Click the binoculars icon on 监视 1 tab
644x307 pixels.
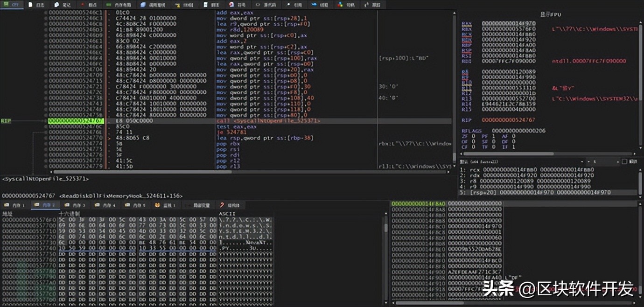click(x=157, y=205)
